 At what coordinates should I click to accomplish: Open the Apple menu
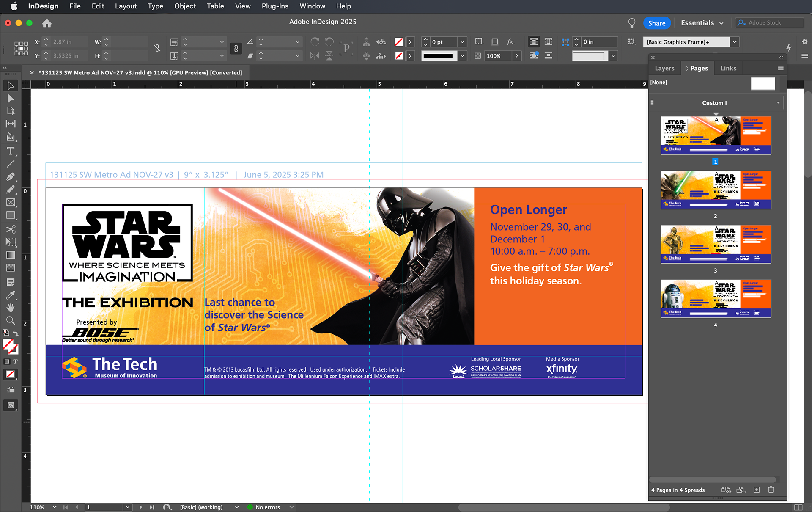click(14, 6)
